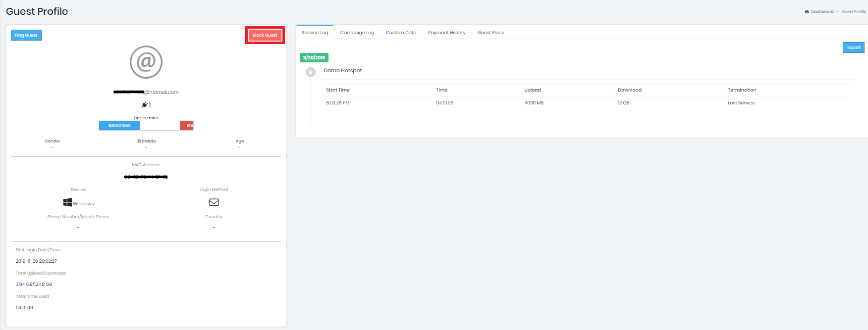Click the plug connections icon
868x330 pixels.
(x=144, y=105)
